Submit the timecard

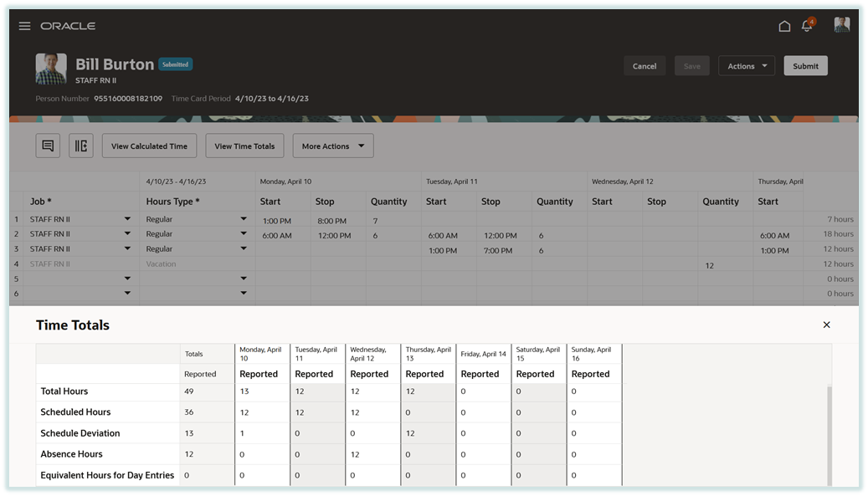[x=804, y=65]
